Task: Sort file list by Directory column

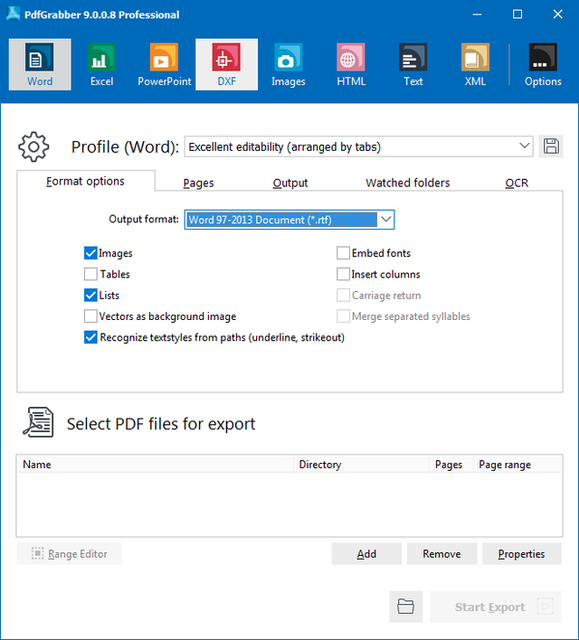Action: pos(362,464)
